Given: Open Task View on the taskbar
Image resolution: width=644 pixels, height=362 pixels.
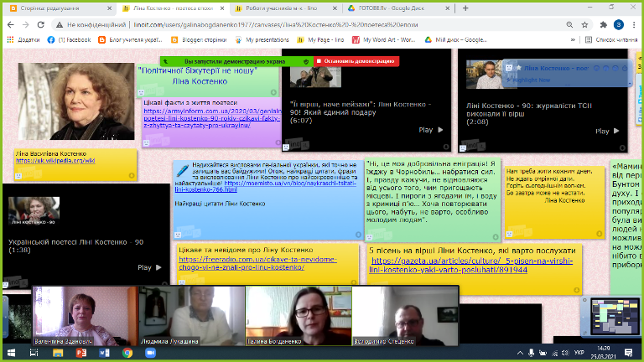Looking at the screenshot, I should [x=34, y=353].
